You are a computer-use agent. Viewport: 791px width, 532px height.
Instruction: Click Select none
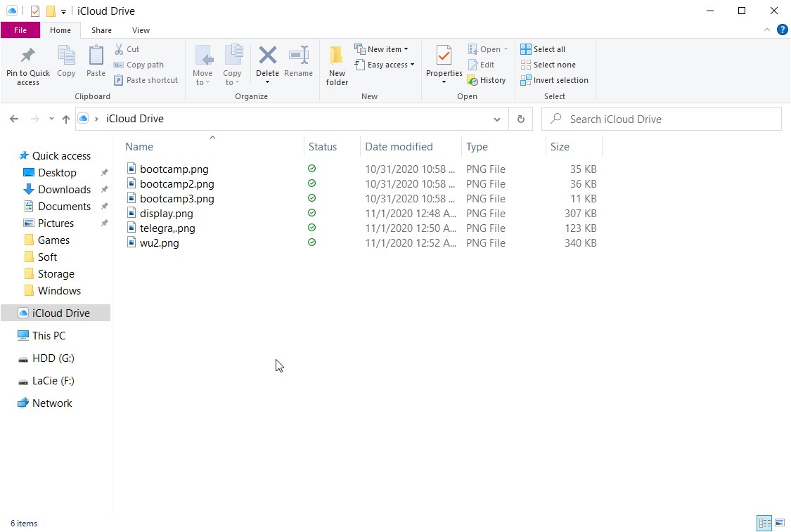tap(548, 65)
